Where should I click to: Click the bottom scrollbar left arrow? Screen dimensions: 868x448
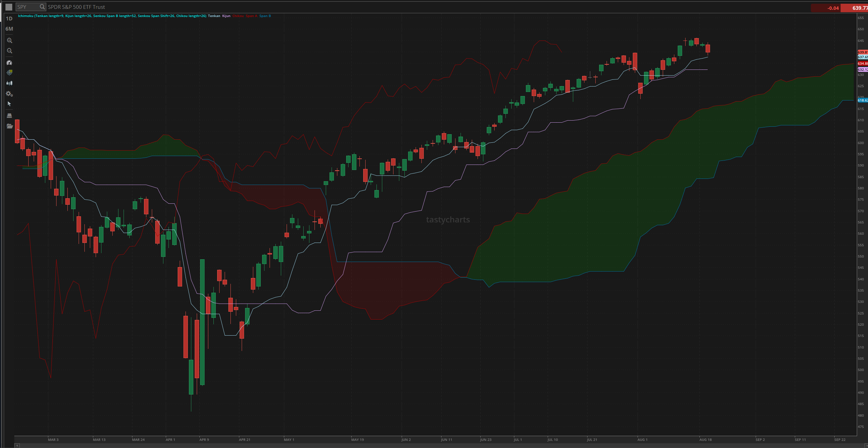pyautogui.click(x=17, y=445)
